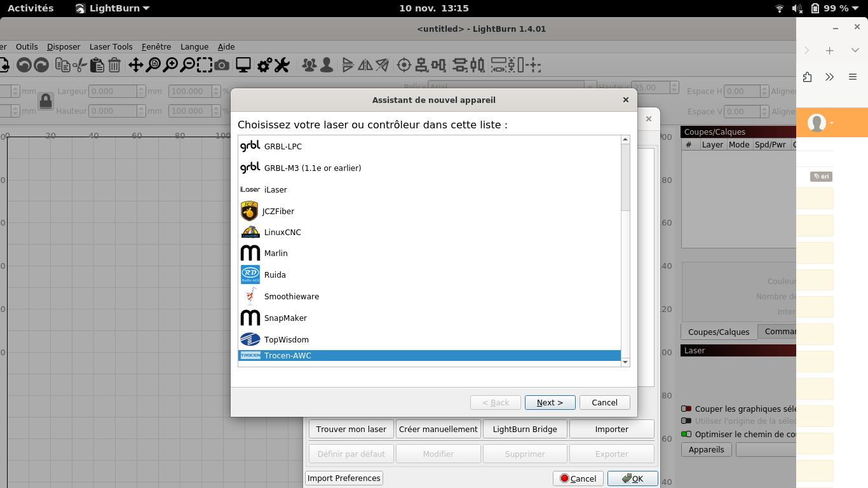Image resolution: width=868 pixels, height=488 pixels.
Task: Click the Frame Selection dashed-rectangle icon
Action: (205, 65)
